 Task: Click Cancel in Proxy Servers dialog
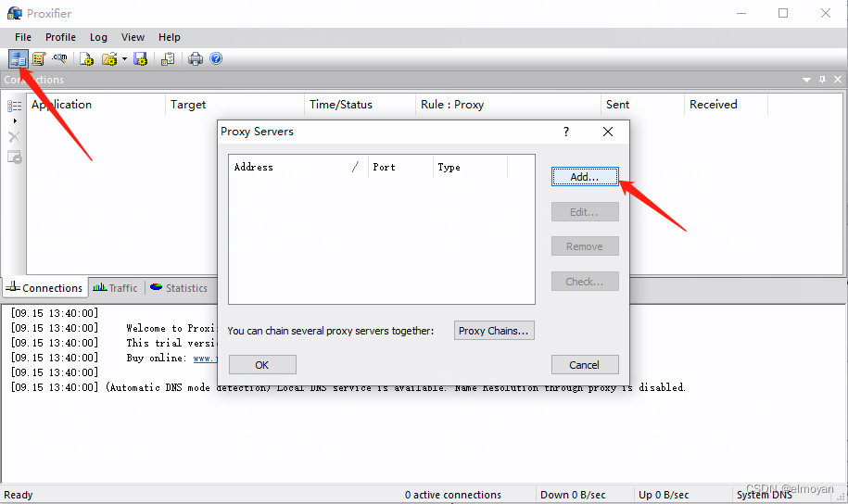[585, 364]
